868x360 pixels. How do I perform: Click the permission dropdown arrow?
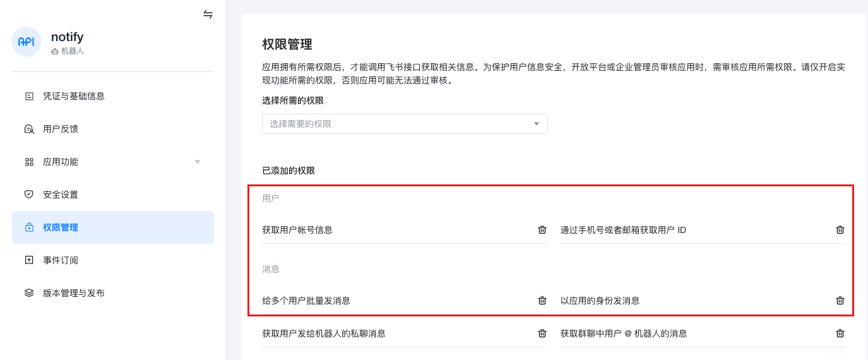(537, 124)
